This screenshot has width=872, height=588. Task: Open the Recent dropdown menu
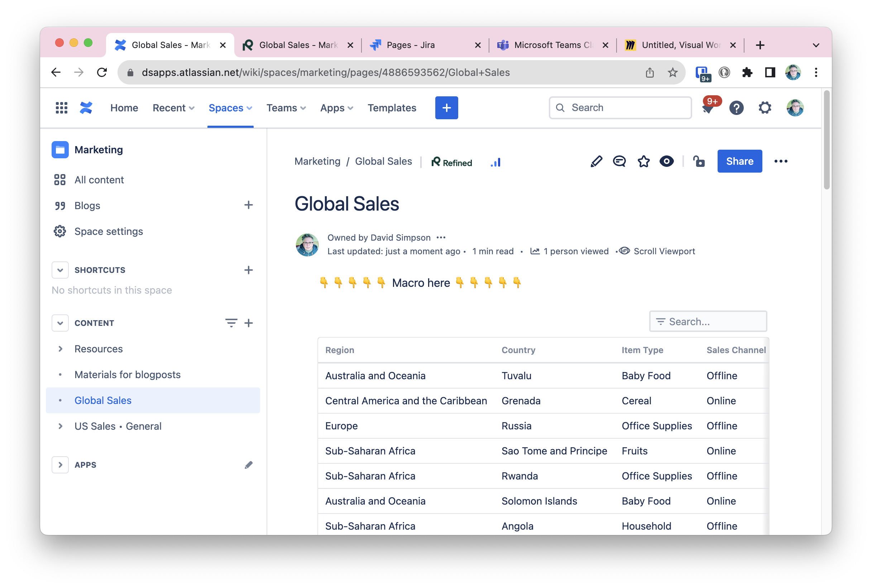[173, 108]
